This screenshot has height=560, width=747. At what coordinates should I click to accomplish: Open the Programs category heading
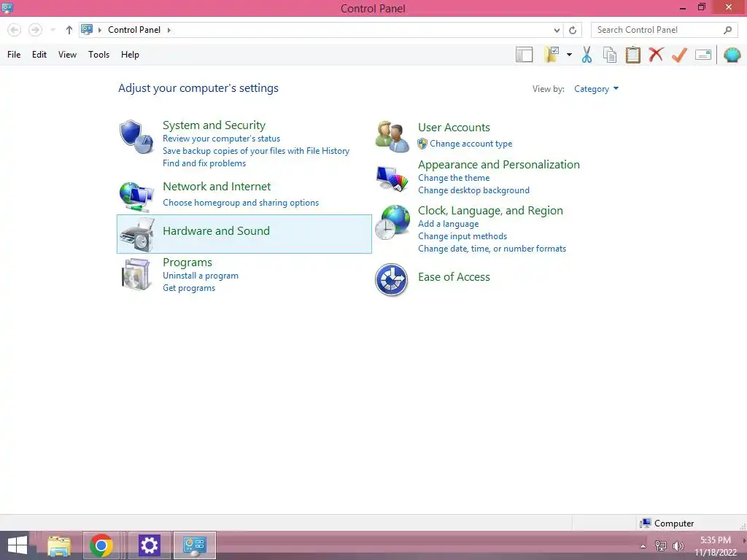click(x=187, y=262)
